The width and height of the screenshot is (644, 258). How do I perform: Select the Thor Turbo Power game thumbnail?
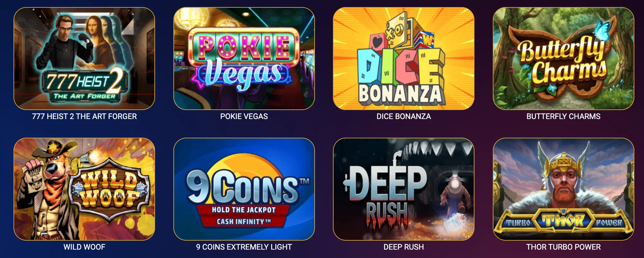pyautogui.click(x=564, y=189)
